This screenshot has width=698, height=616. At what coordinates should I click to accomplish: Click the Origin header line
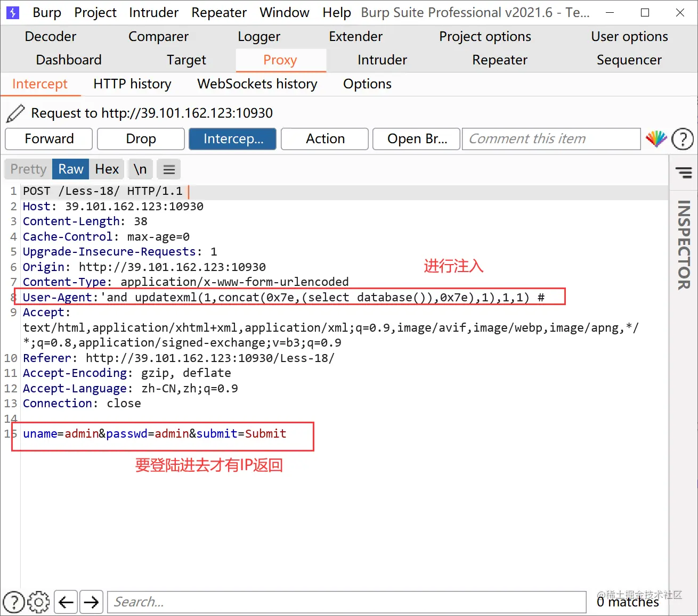coord(144,267)
